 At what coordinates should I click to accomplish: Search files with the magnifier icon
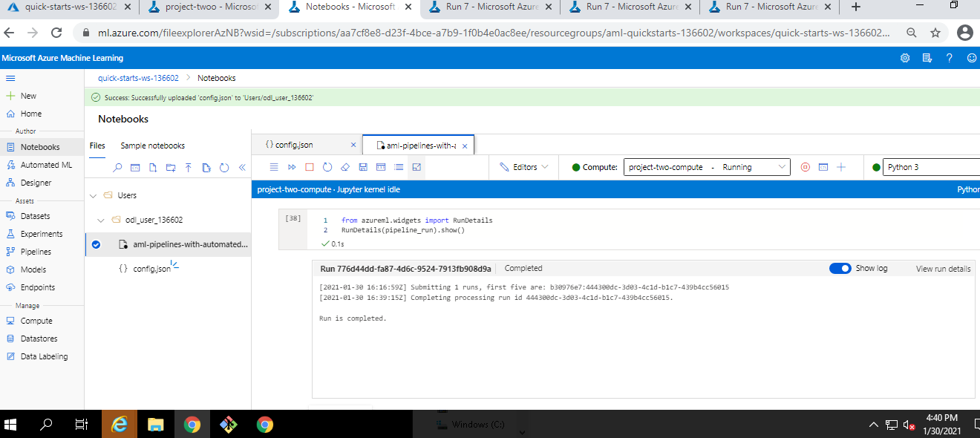117,168
